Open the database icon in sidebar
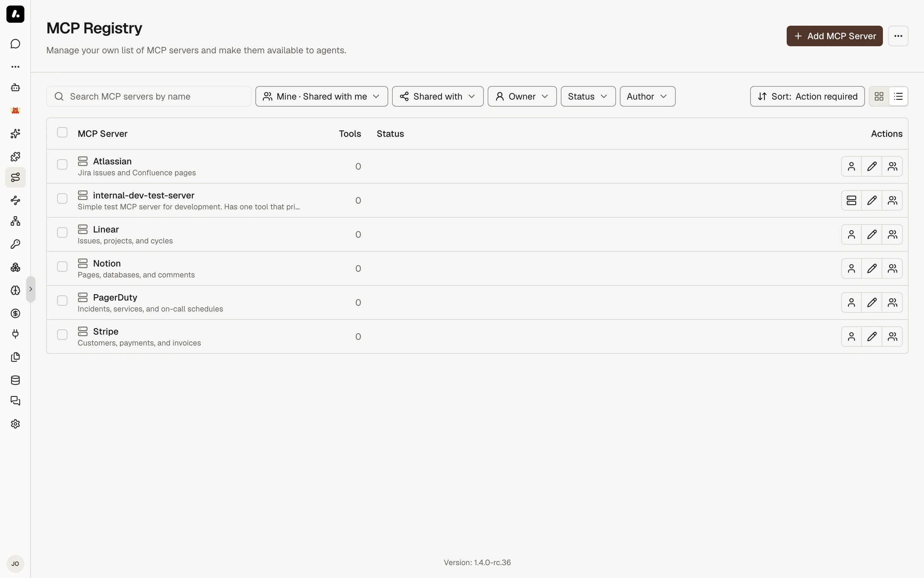The image size is (924, 578). [15, 380]
